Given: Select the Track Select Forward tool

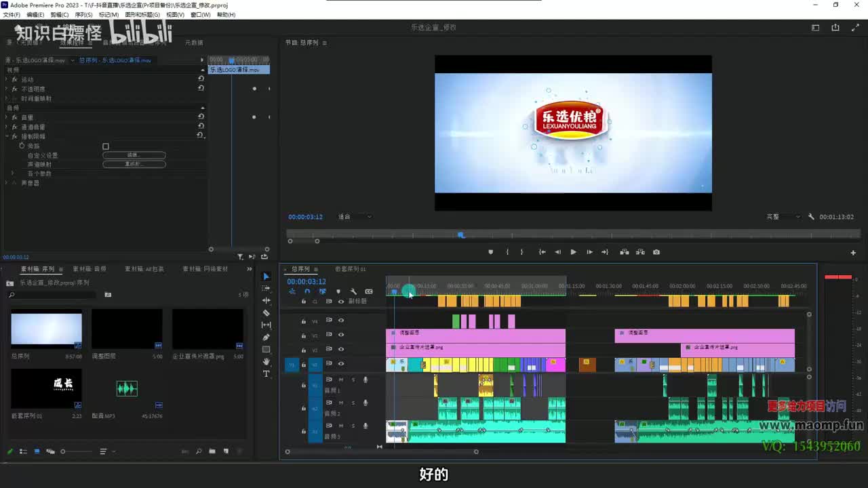Looking at the screenshot, I should (x=266, y=288).
